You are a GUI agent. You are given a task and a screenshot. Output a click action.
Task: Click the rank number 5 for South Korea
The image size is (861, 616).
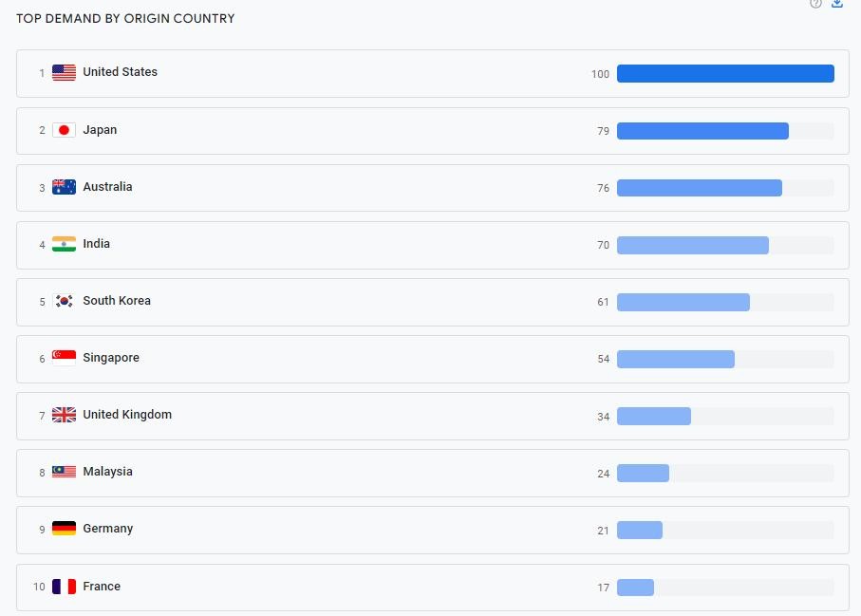[x=42, y=303]
